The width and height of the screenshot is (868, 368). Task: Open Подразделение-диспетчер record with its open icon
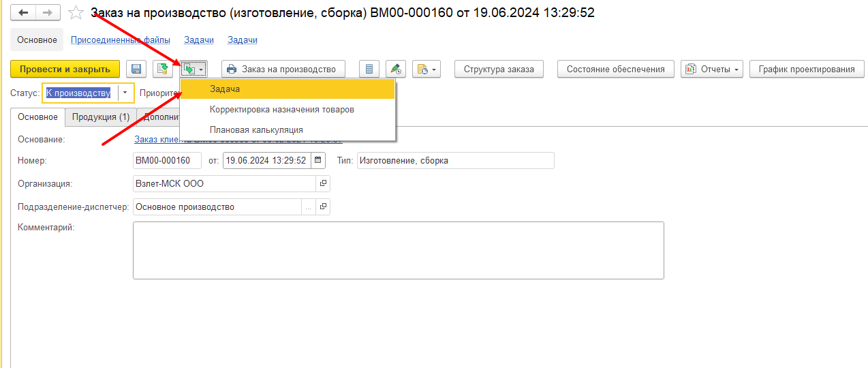[323, 206]
